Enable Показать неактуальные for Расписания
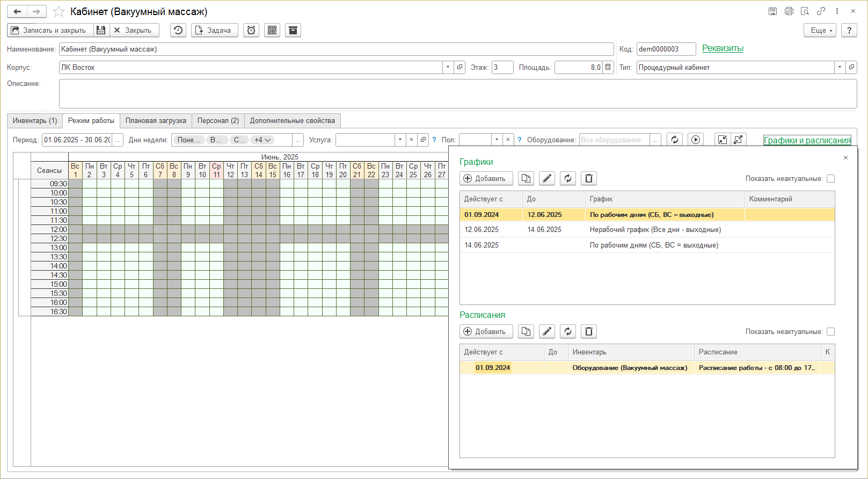 click(x=830, y=332)
